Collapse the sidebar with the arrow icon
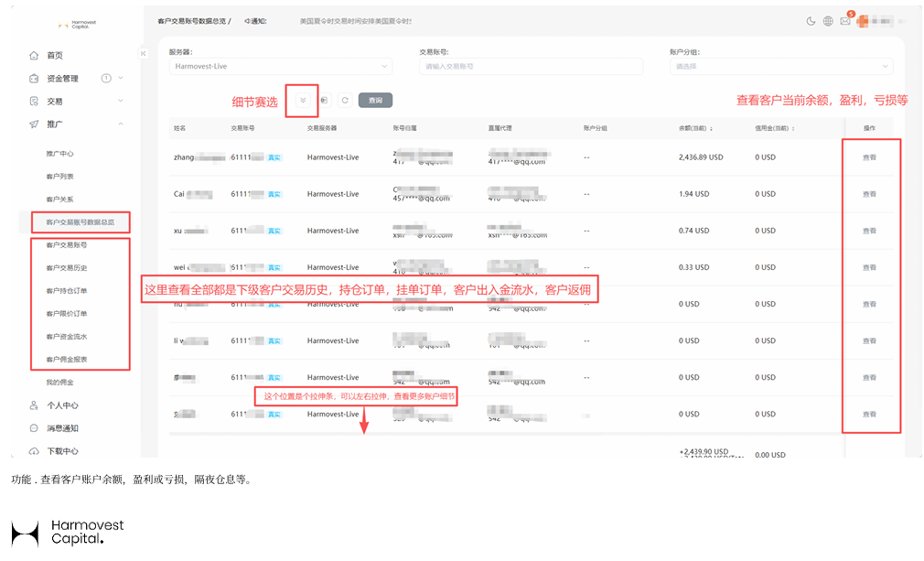 [x=143, y=54]
